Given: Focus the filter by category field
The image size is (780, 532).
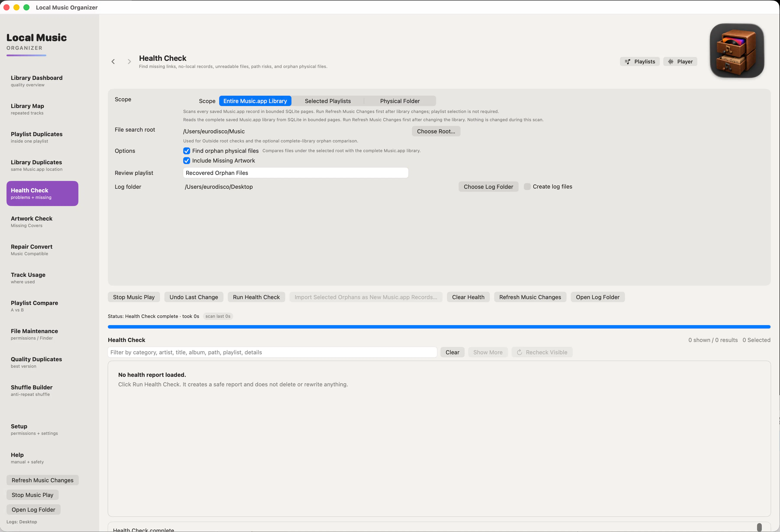Looking at the screenshot, I should click(272, 352).
